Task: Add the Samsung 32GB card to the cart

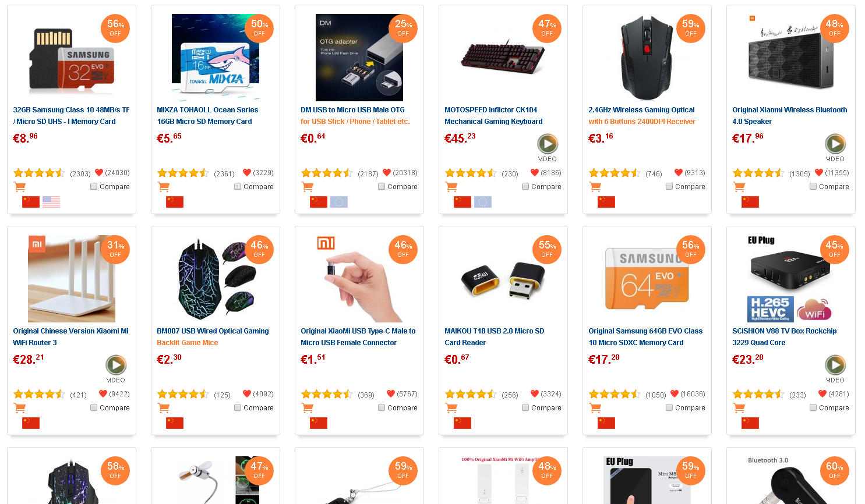Action: pos(19,187)
